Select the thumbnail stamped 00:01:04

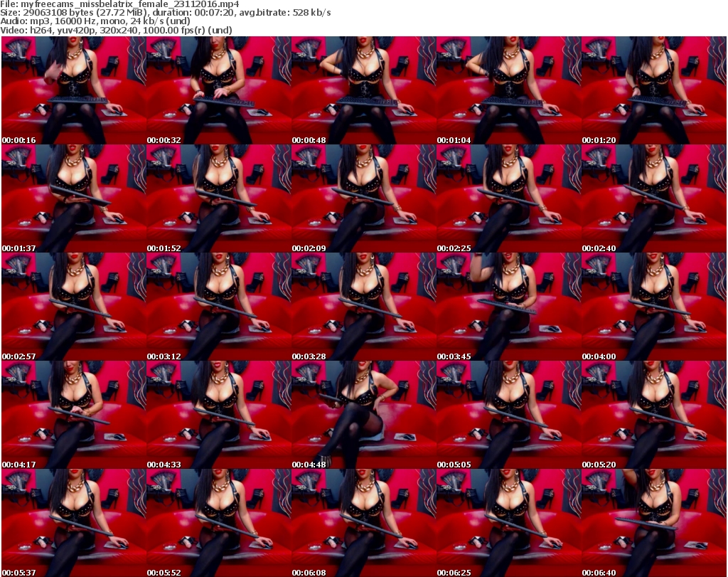point(508,90)
